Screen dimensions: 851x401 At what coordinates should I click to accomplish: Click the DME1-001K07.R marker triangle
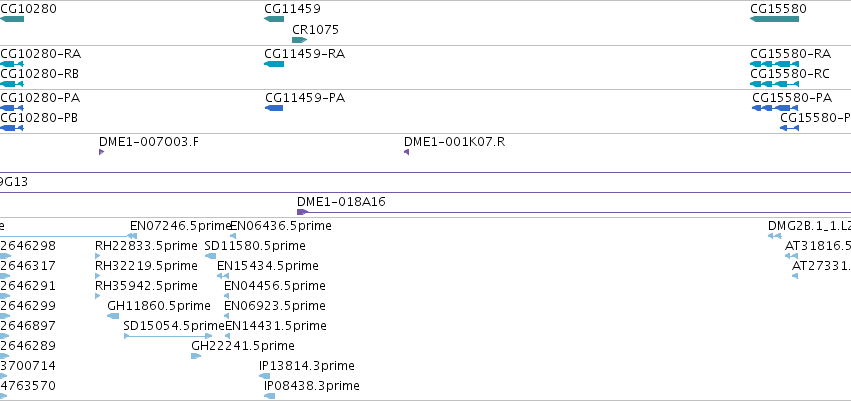407,152
